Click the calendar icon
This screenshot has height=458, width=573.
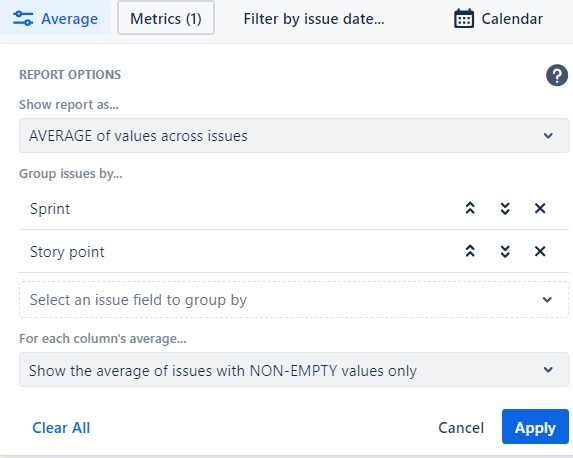point(464,19)
